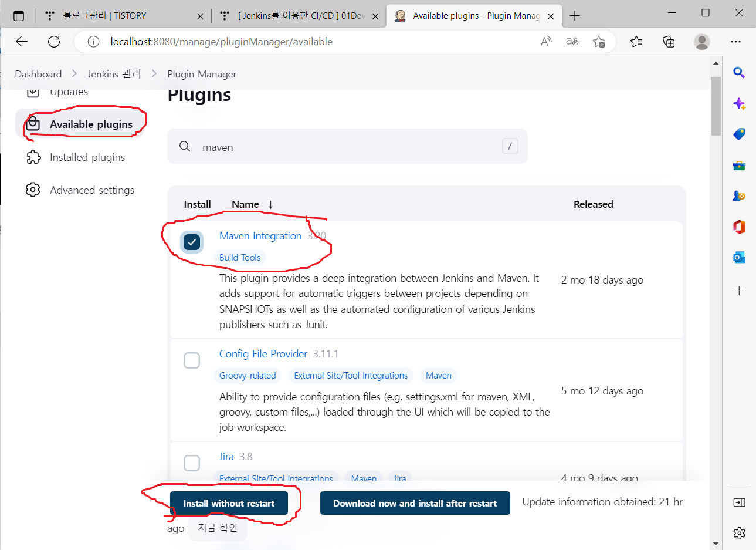This screenshot has height=550, width=756.
Task: Click the browser address bar URL
Action: click(221, 41)
